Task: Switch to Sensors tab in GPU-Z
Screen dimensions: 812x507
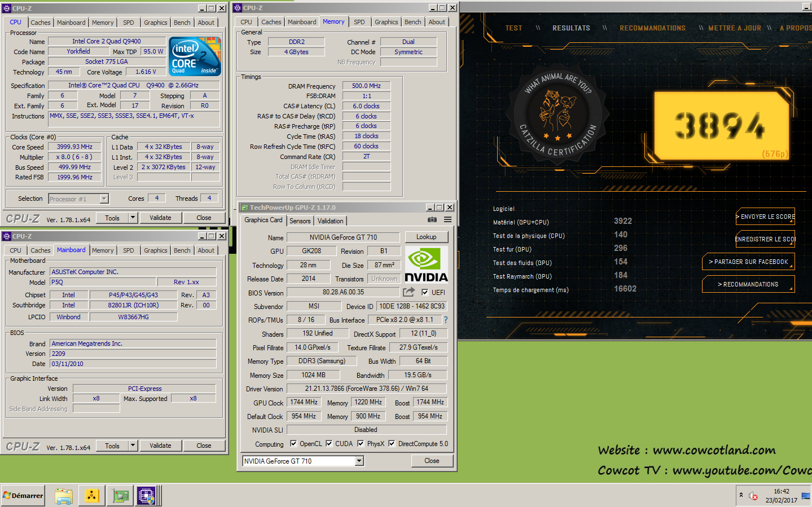Action: click(x=300, y=221)
